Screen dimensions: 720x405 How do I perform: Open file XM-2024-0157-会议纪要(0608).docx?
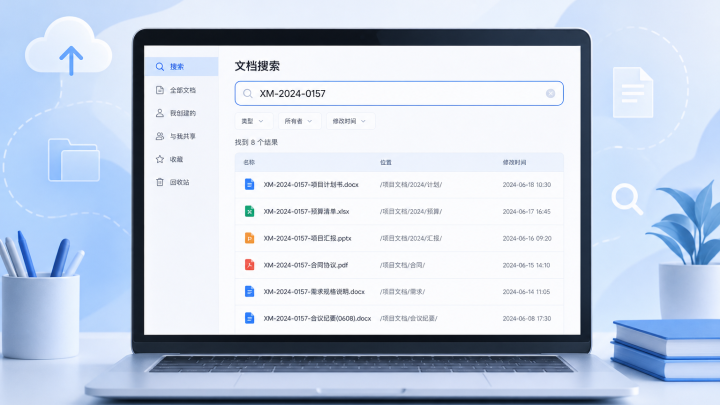tap(317, 318)
